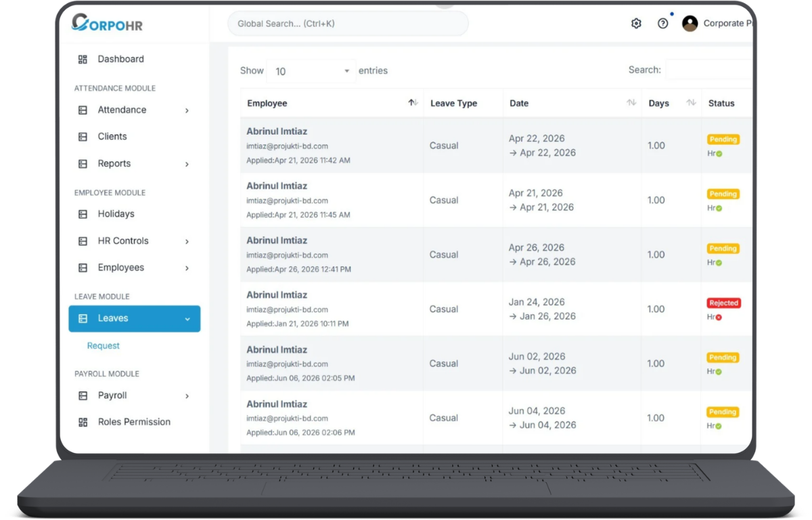The image size is (812, 520).
Task: Click the '1.00' days in Rejected row
Action: pos(656,309)
